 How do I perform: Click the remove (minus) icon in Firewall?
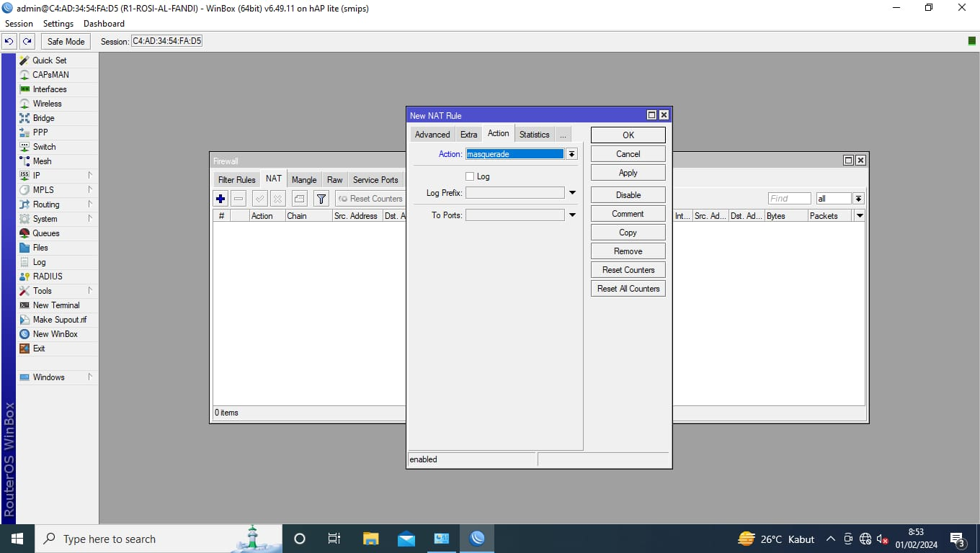click(x=239, y=199)
